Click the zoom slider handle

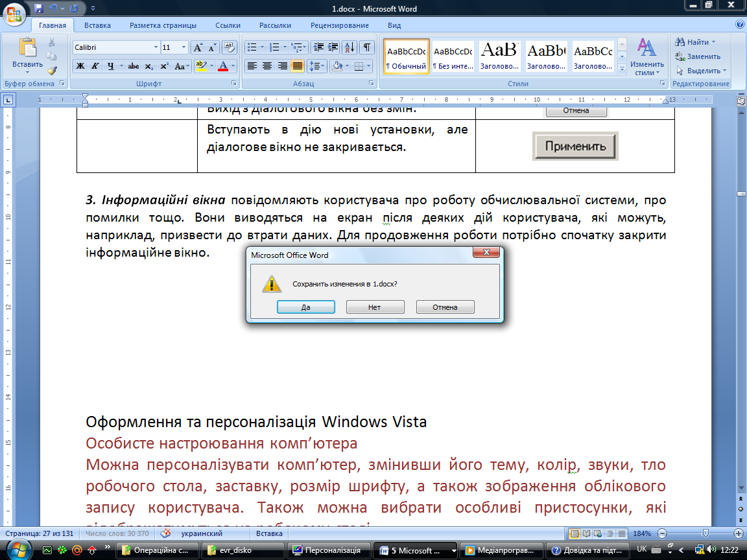[705, 533]
